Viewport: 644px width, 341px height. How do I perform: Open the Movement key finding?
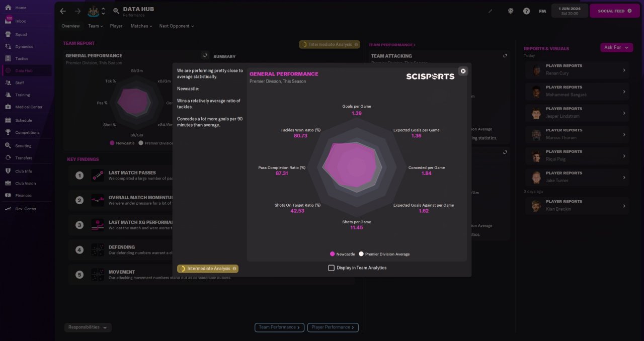211,275
